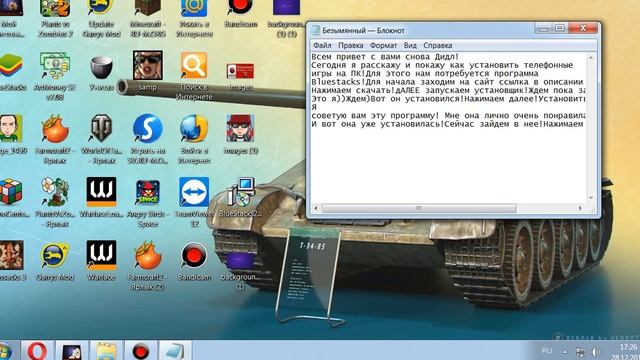Open the Farmcraft2 - Ярлык (2) desktop icon
Image resolution: width=640 pixels, height=360 pixels.
tap(147, 255)
